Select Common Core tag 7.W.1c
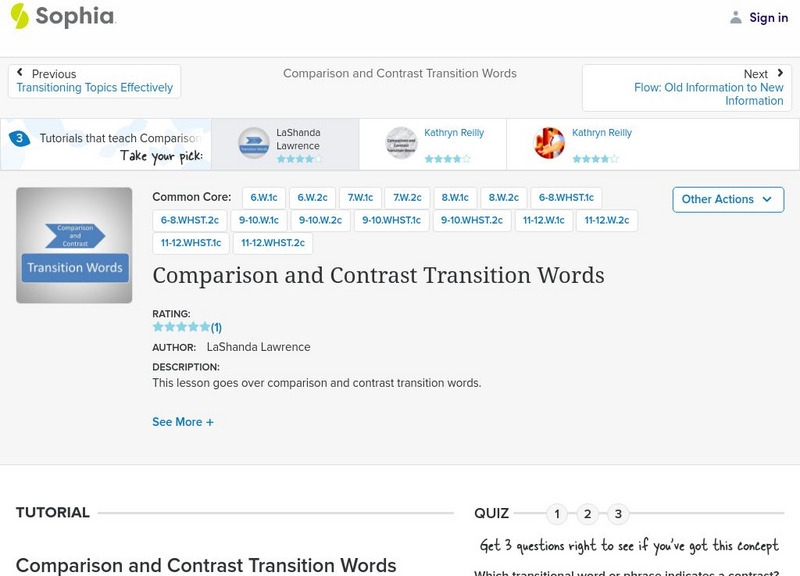The height and width of the screenshot is (576, 800). (x=360, y=197)
